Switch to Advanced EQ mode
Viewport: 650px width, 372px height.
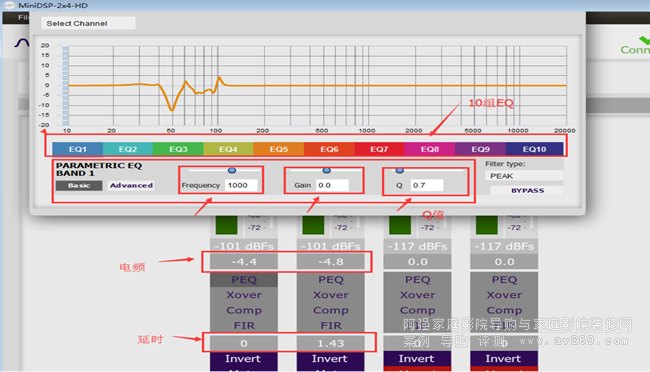131,185
